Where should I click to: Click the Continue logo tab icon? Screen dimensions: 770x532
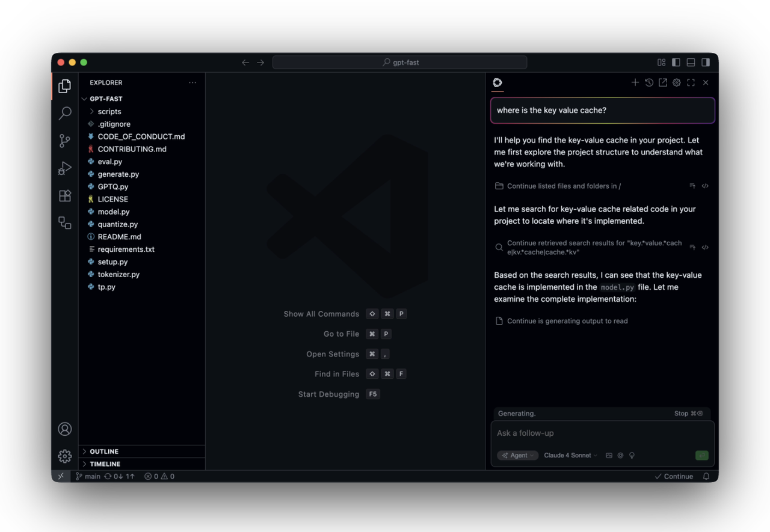pos(497,83)
